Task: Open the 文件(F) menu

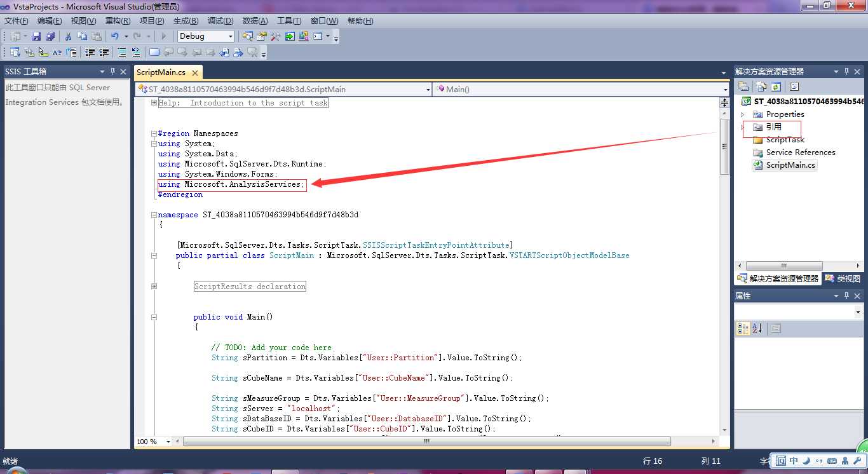Action: click(17, 21)
